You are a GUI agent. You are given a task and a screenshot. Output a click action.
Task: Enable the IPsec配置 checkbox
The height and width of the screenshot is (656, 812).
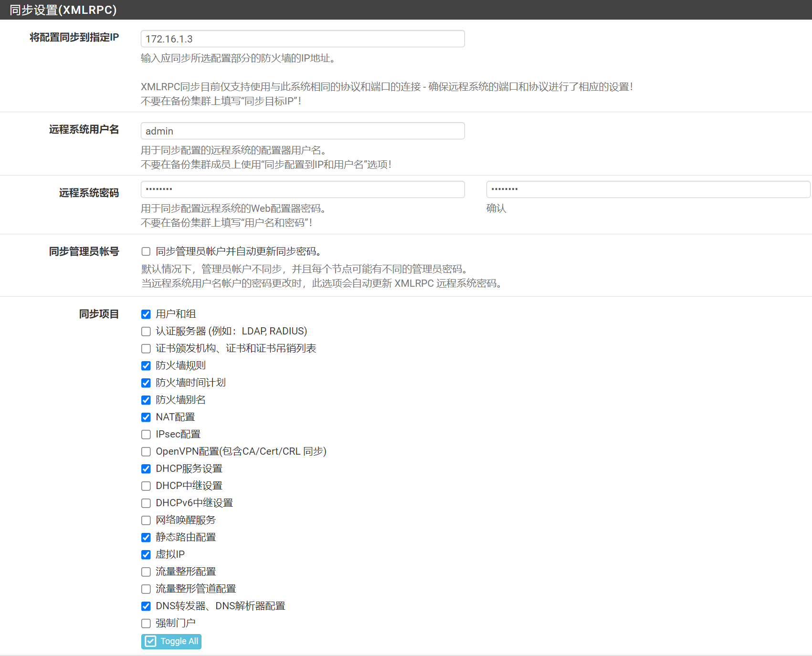click(x=146, y=434)
